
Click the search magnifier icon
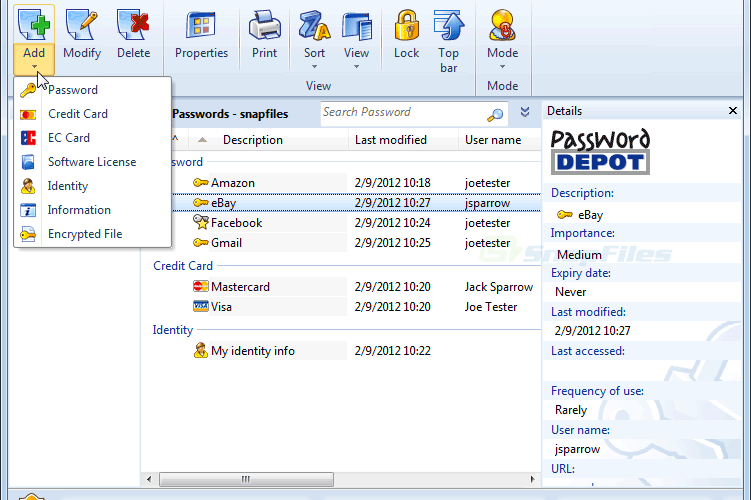[x=495, y=114]
